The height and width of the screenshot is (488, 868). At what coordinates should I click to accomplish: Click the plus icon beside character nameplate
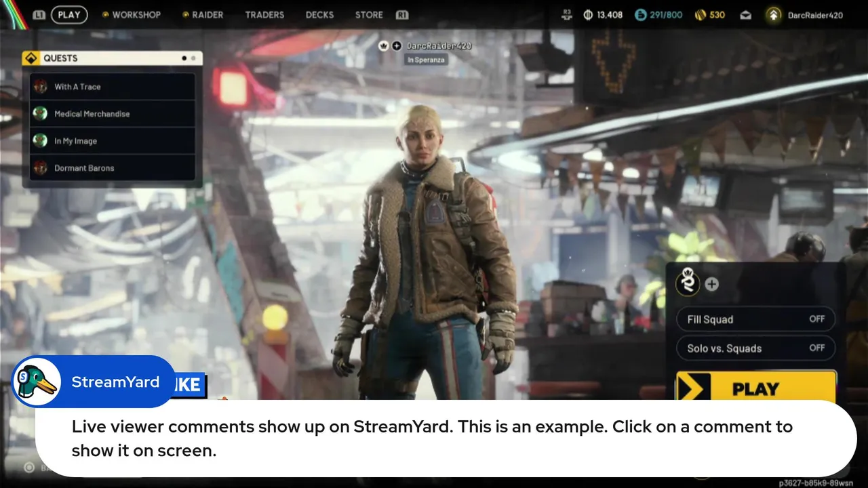(397, 46)
